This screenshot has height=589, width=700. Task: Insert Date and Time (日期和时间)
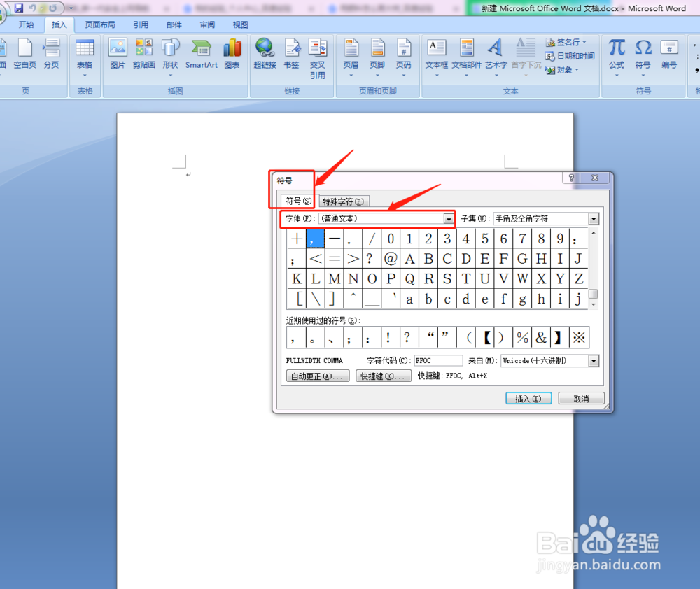(x=570, y=56)
